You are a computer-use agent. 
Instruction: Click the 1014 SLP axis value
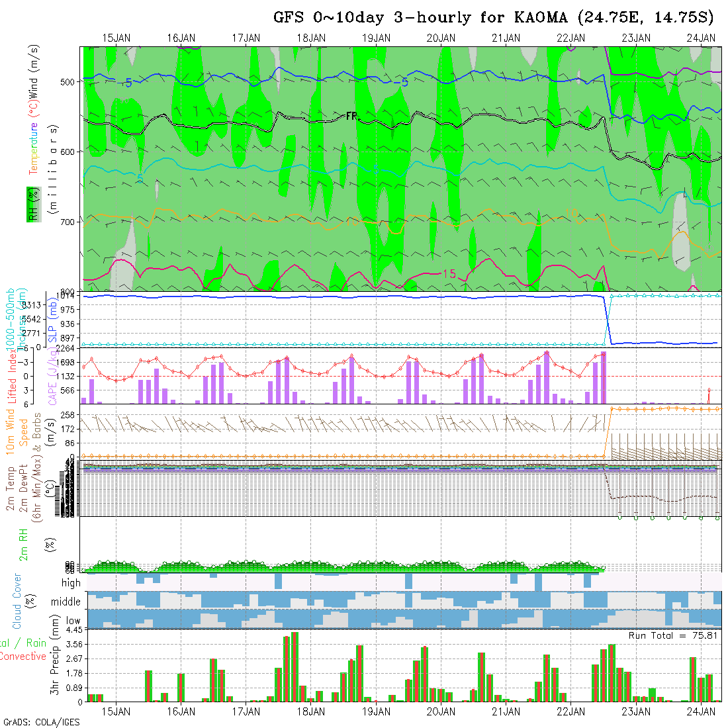click(x=70, y=296)
